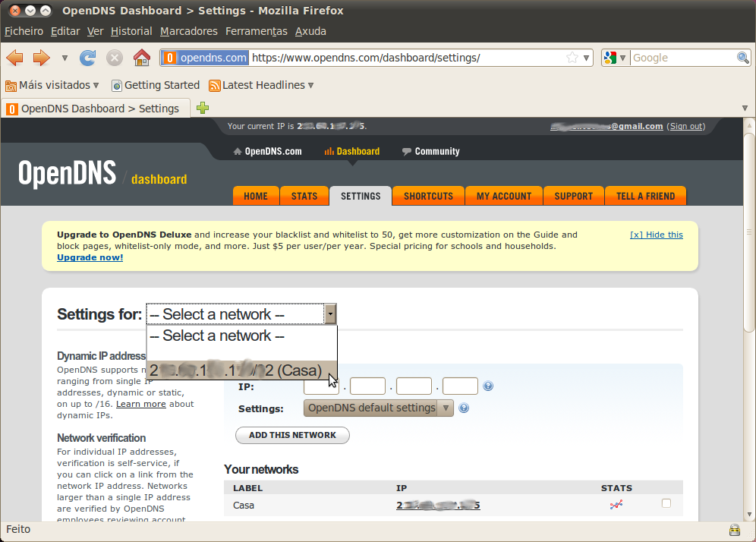Click the Community navigation link
Viewport: 756px width, 542px height.
tap(431, 151)
